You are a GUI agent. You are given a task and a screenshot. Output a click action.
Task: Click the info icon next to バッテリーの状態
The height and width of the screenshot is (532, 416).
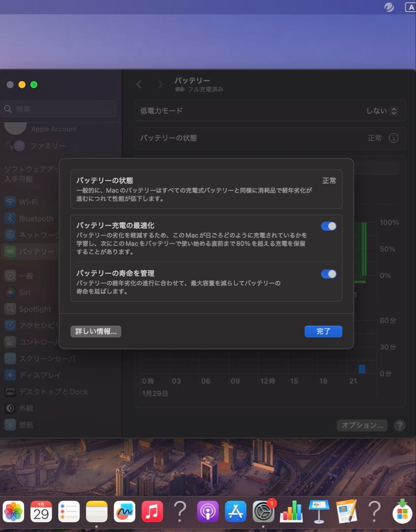click(x=393, y=138)
